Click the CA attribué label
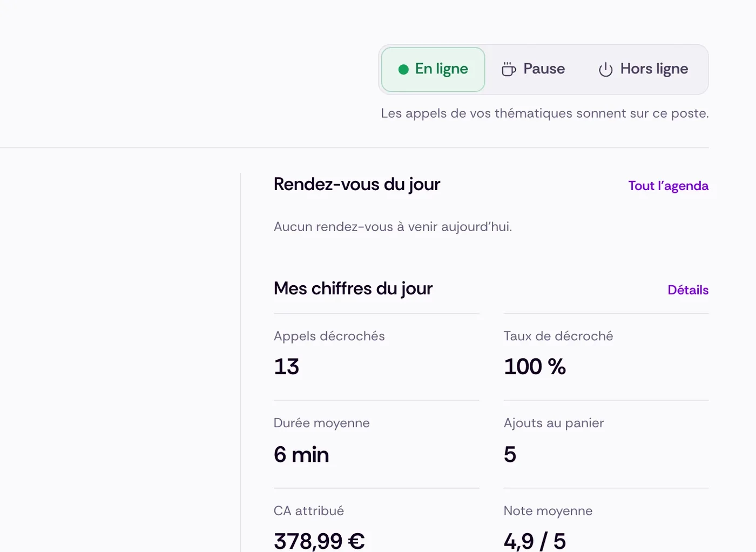Image resolution: width=756 pixels, height=552 pixels. [309, 511]
